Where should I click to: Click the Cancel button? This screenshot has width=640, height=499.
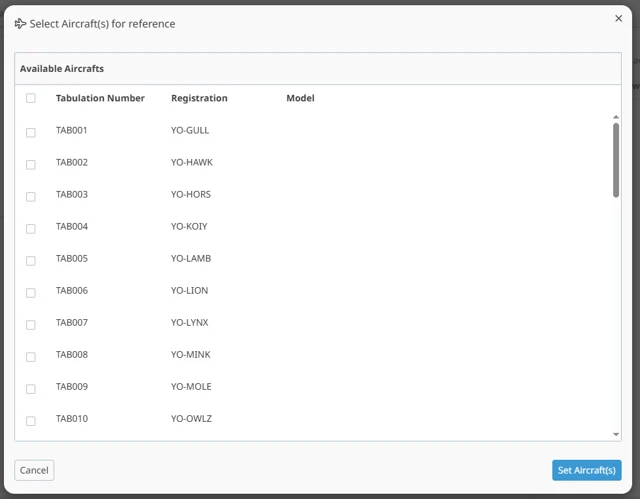(34, 470)
